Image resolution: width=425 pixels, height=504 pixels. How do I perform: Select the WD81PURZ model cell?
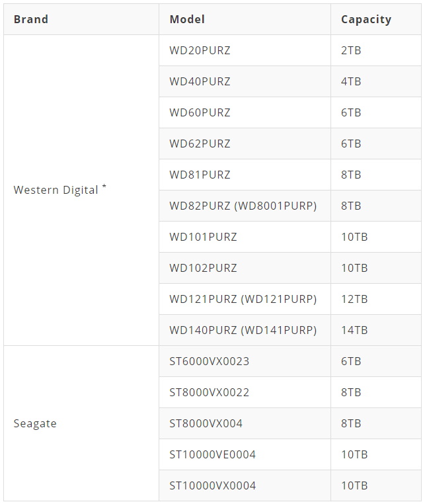pyautogui.click(x=245, y=175)
